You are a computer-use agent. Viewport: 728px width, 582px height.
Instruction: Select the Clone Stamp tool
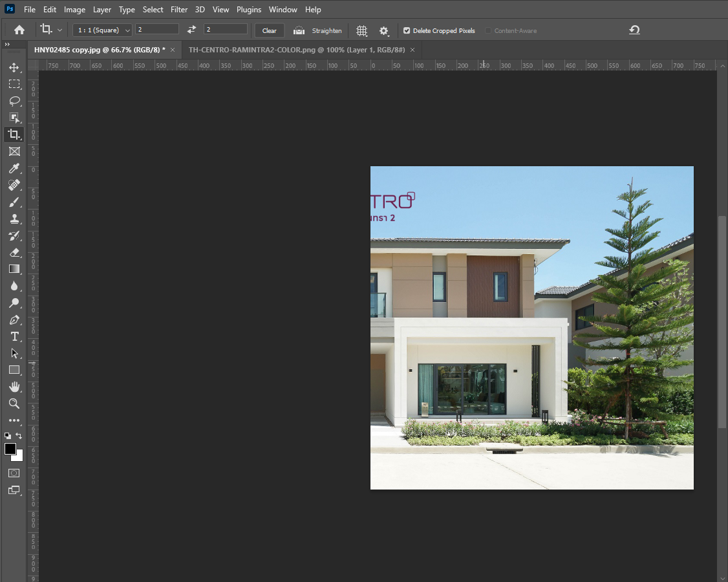click(x=14, y=219)
